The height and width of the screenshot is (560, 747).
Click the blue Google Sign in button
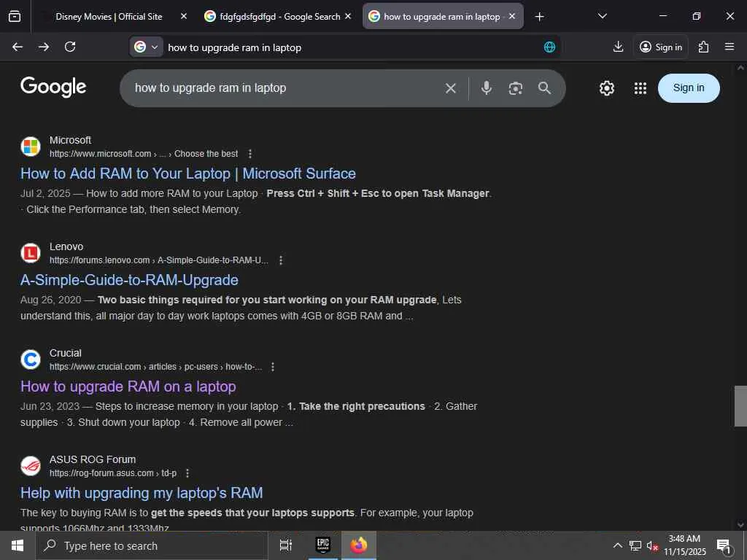coord(689,88)
